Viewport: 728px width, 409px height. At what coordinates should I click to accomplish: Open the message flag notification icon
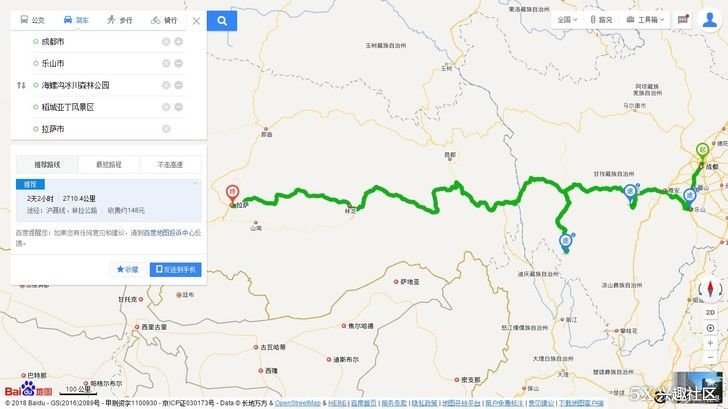682,19
